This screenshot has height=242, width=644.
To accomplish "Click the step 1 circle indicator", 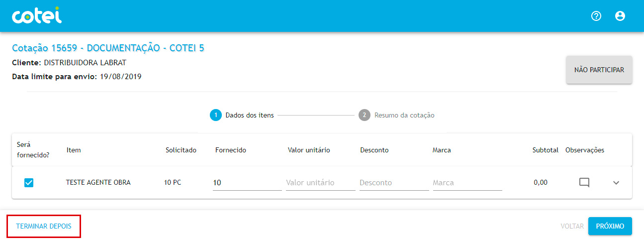I will [x=215, y=115].
